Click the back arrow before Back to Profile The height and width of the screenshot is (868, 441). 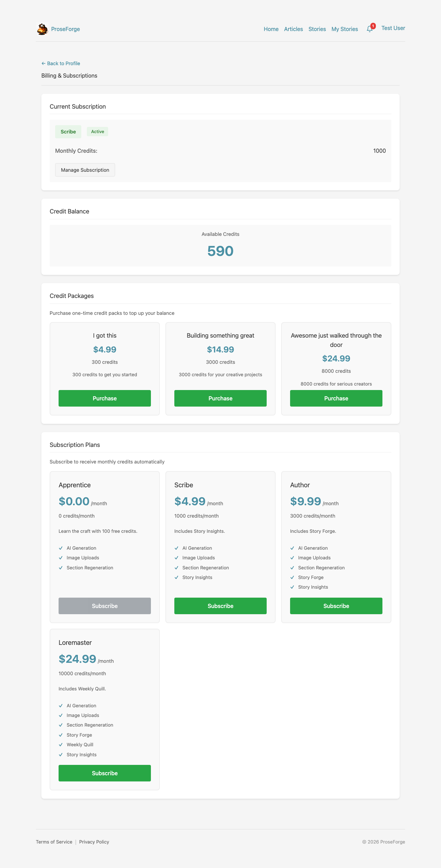coord(43,63)
